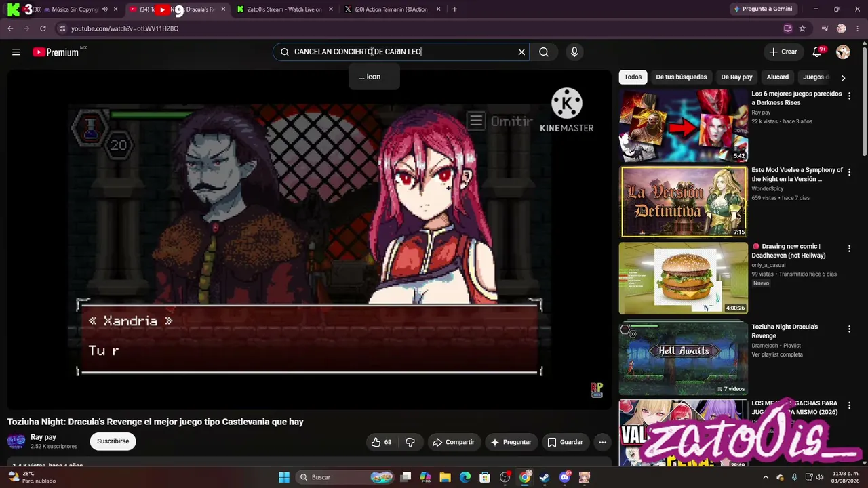Go back in Chrome browser
This screenshot has width=868, height=488.
pyautogui.click(x=10, y=28)
